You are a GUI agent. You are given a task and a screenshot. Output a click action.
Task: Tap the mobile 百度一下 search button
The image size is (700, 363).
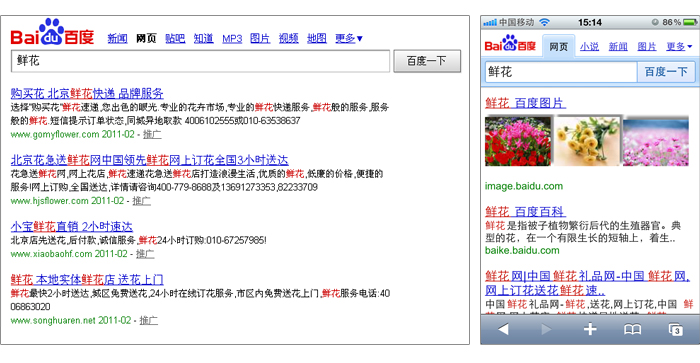[666, 72]
